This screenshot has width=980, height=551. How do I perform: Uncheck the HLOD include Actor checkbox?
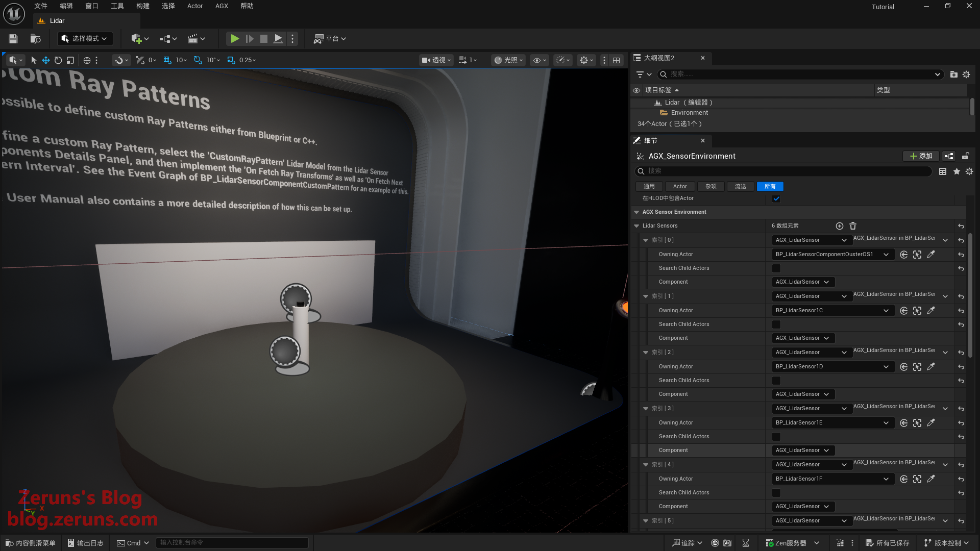pos(776,198)
